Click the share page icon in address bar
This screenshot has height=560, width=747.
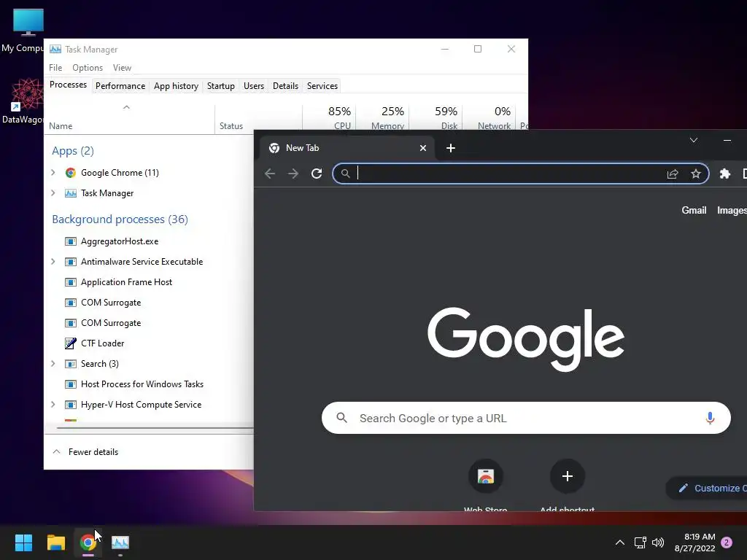pyautogui.click(x=672, y=174)
